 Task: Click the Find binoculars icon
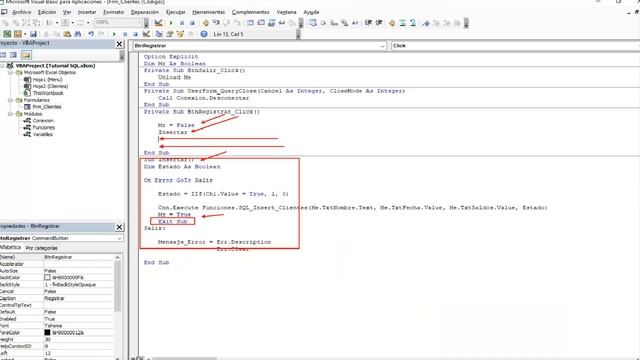[78, 34]
